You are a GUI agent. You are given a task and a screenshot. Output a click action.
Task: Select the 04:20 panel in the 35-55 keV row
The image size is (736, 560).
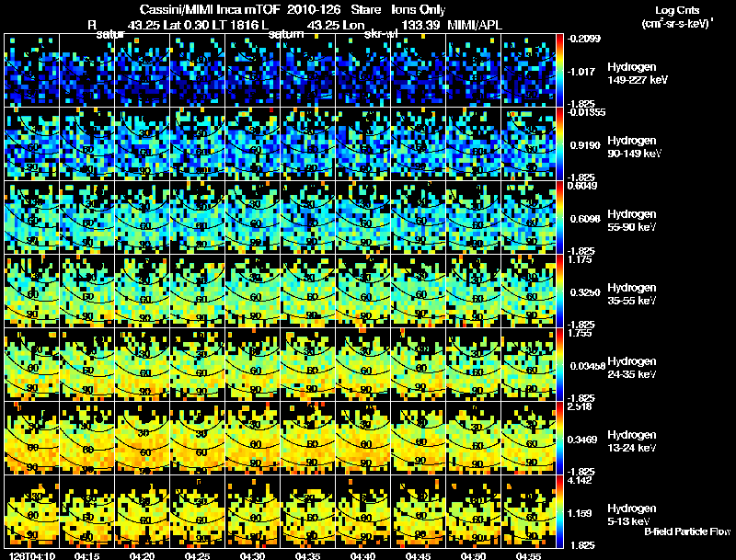(x=142, y=291)
